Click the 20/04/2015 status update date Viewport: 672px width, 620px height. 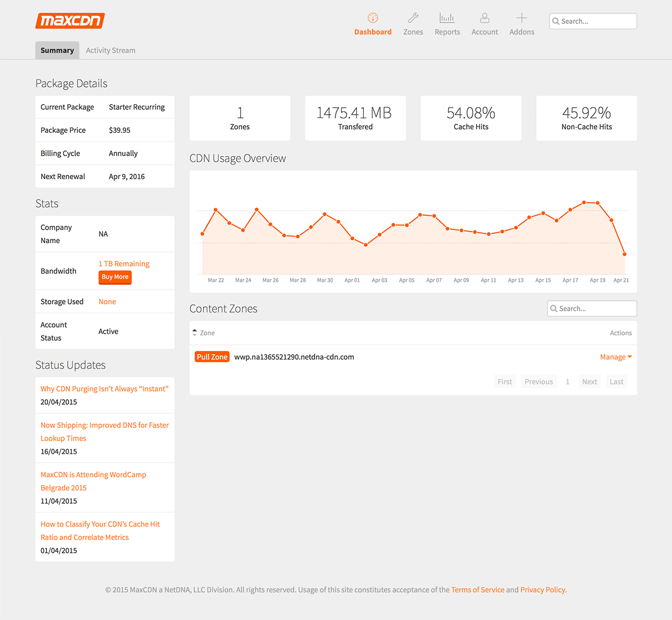[x=59, y=402]
